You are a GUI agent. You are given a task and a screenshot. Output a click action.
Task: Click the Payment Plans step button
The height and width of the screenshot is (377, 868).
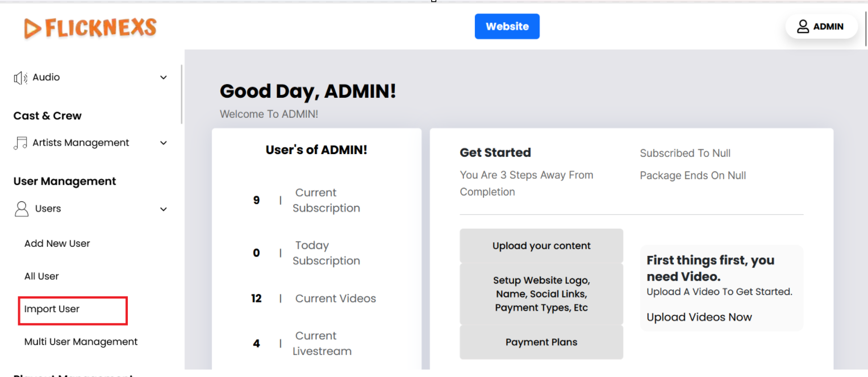click(541, 342)
